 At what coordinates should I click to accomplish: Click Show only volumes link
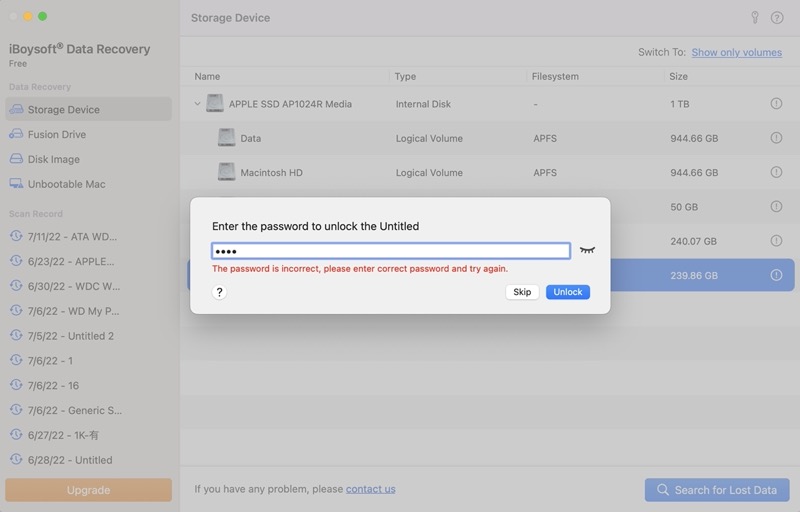click(737, 52)
